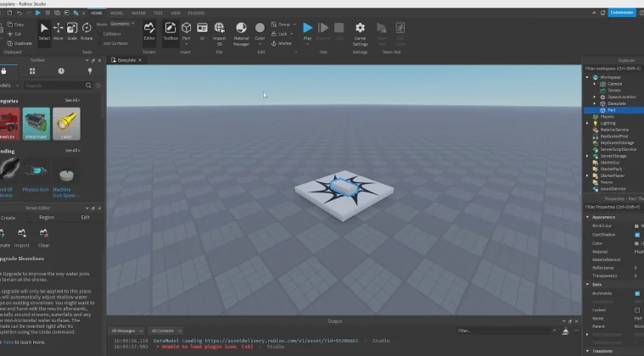Open the Material Manager
The width and height of the screenshot is (644, 356).
point(241,34)
